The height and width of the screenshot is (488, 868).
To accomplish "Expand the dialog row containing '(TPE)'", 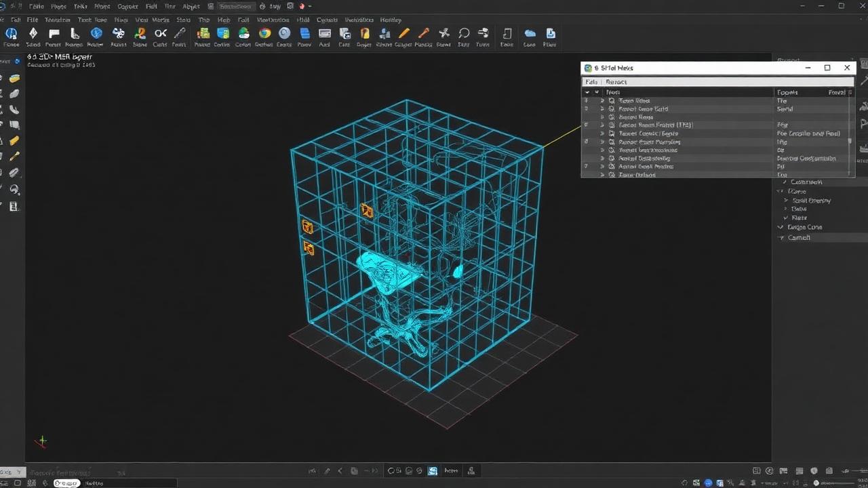I will [x=602, y=125].
